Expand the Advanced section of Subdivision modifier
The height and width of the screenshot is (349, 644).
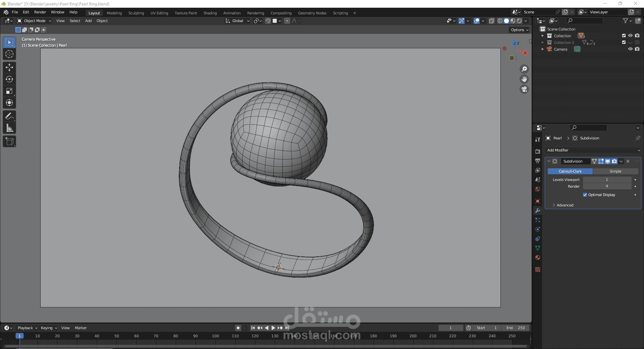565,205
